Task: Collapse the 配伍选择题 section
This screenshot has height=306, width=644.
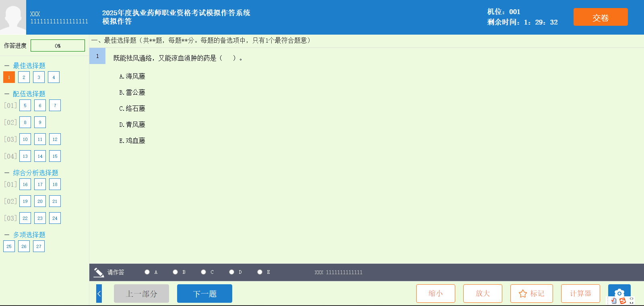Action: coord(7,94)
